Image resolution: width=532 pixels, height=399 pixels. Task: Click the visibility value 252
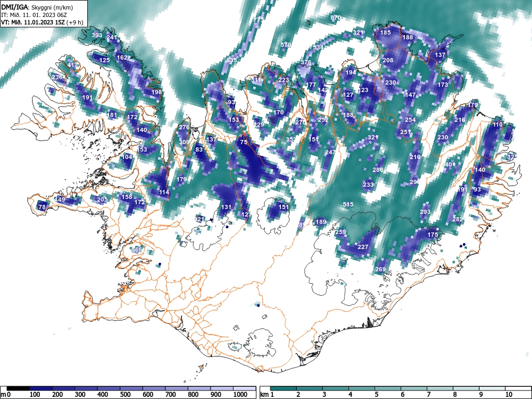pos(323,120)
